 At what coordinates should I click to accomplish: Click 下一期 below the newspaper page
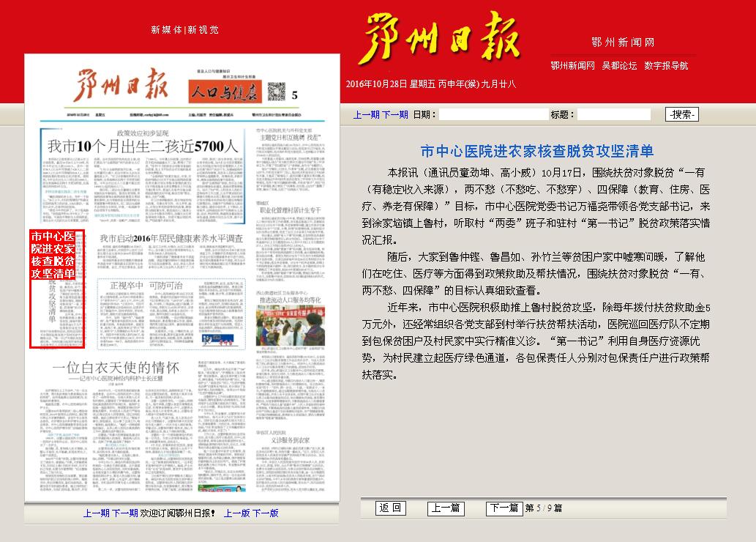pyautogui.click(x=125, y=513)
